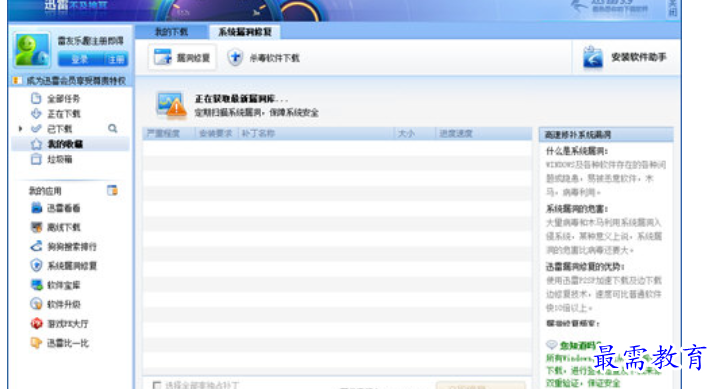Screen dimensions: 715x389
Task: Open 软件升级 app
Action: (x=63, y=304)
